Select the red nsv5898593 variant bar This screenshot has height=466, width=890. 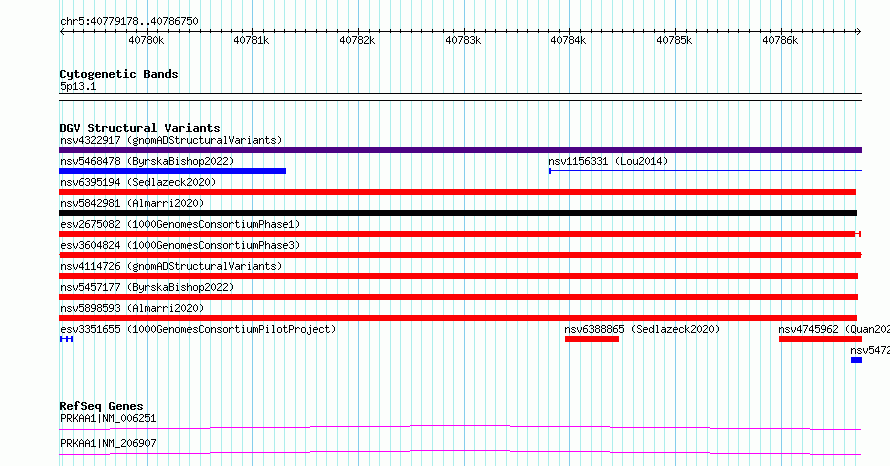[x=458, y=318]
